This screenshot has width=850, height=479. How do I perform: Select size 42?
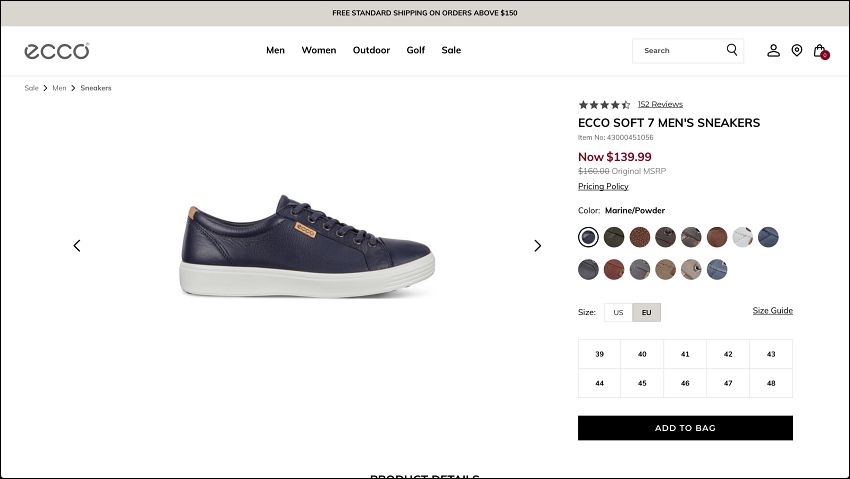coord(728,354)
